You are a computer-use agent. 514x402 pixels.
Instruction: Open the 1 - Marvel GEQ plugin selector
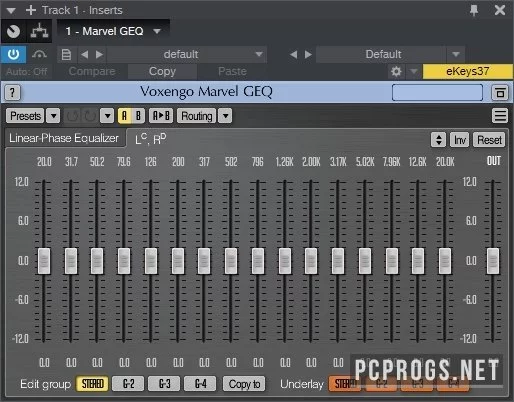(x=113, y=31)
